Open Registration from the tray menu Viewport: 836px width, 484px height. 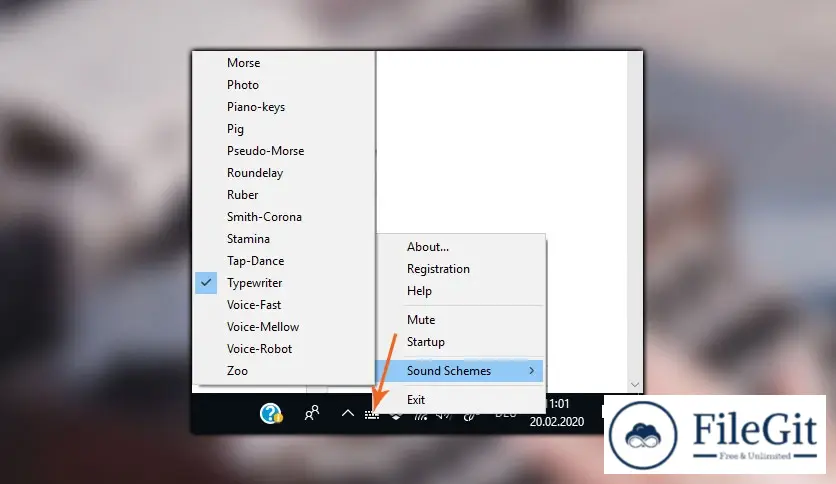click(x=461, y=269)
